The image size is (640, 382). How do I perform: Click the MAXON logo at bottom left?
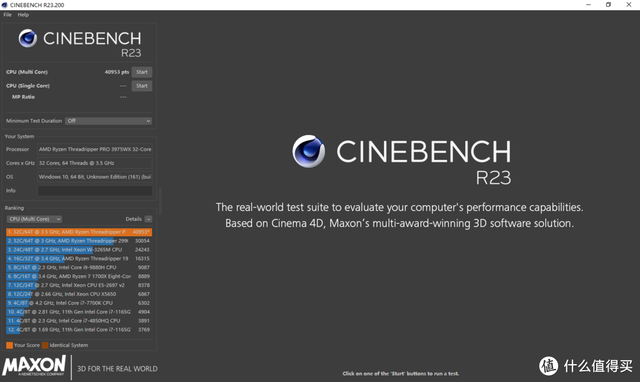click(x=34, y=366)
